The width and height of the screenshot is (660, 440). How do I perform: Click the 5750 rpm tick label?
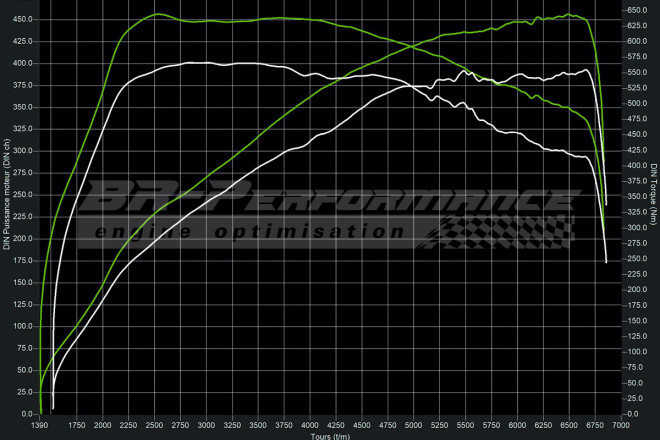[x=491, y=425]
